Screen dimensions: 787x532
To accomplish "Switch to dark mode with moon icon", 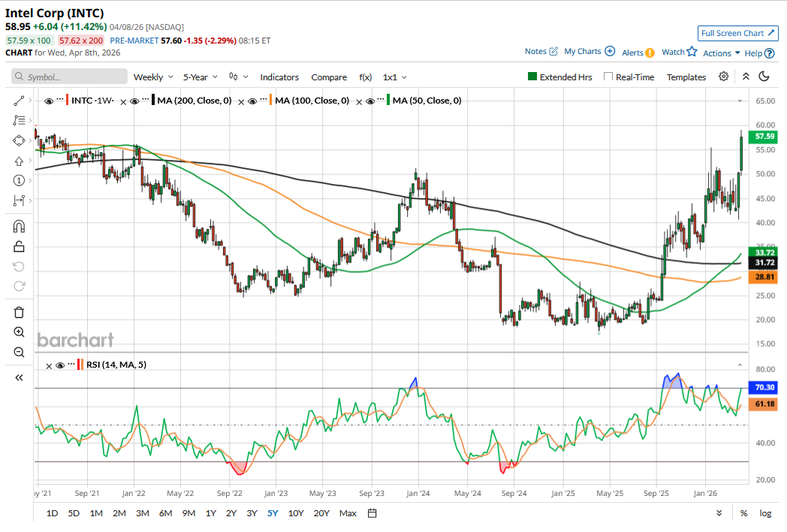I will [x=764, y=77].
